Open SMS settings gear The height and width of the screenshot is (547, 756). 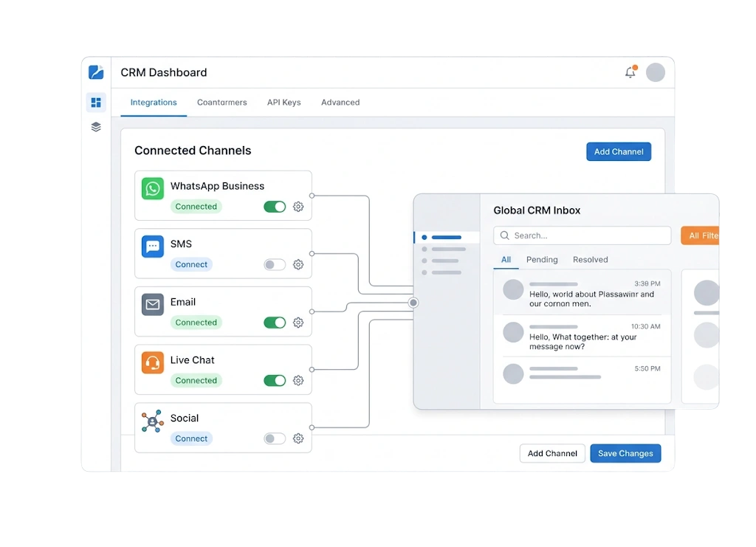click(x=298, y=264)
